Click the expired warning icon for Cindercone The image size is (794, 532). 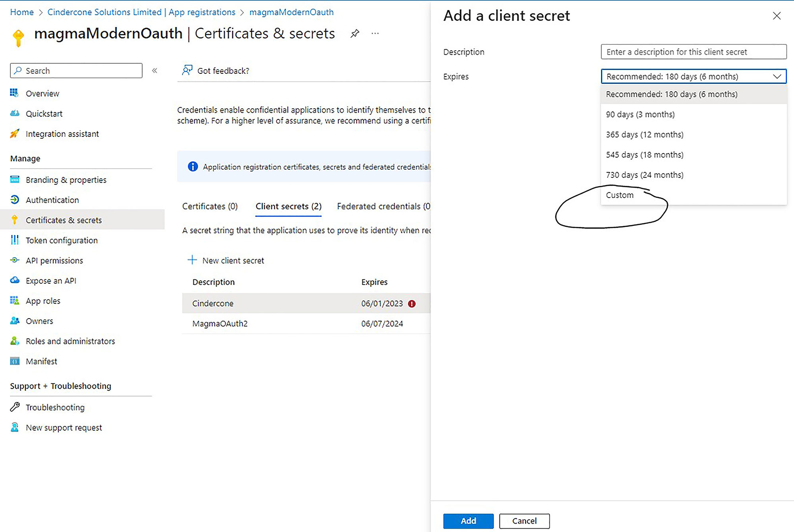pos(412,303)
